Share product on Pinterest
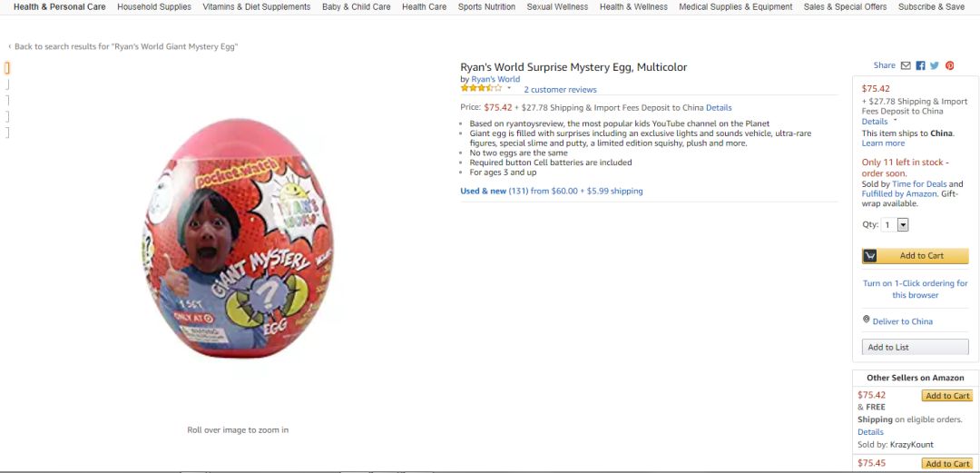Viewport: 980px width, 473px height. 950,65
